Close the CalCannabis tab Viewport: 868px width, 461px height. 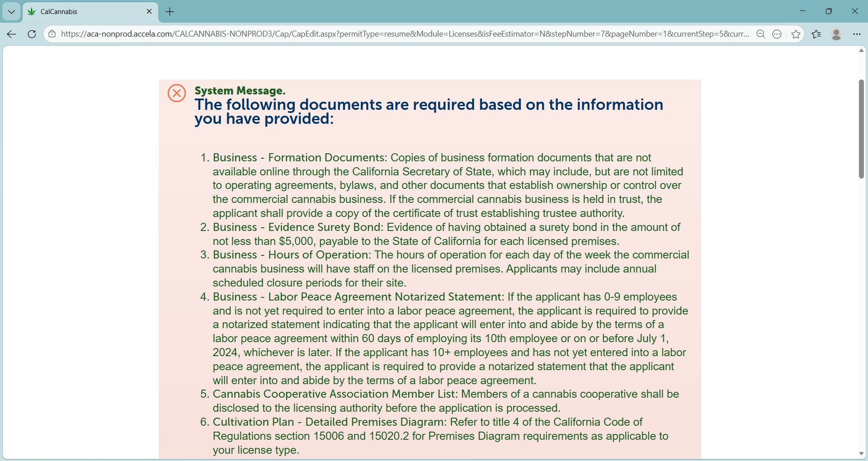149,12
